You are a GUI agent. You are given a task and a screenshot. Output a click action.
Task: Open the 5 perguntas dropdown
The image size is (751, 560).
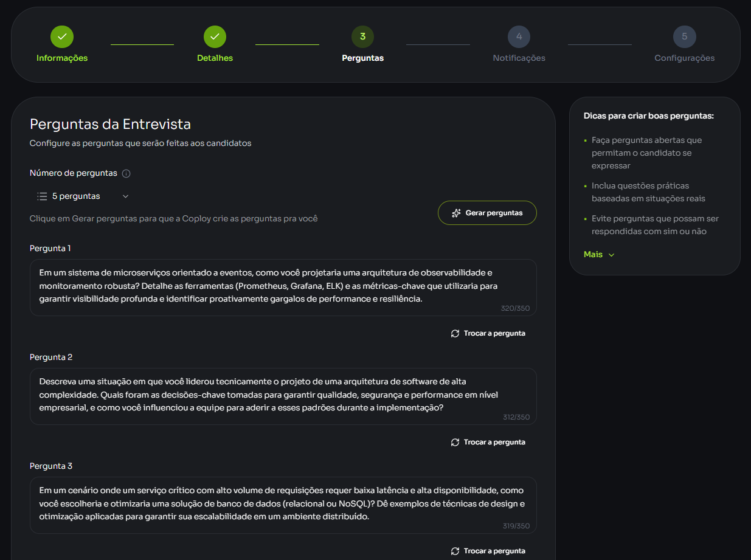click(x=83, y=196)
